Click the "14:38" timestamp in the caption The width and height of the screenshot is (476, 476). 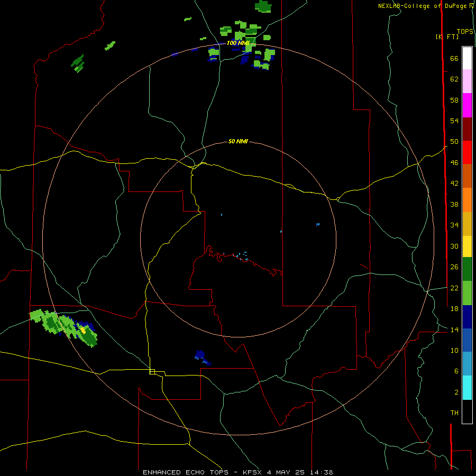(x=322, y=472)
